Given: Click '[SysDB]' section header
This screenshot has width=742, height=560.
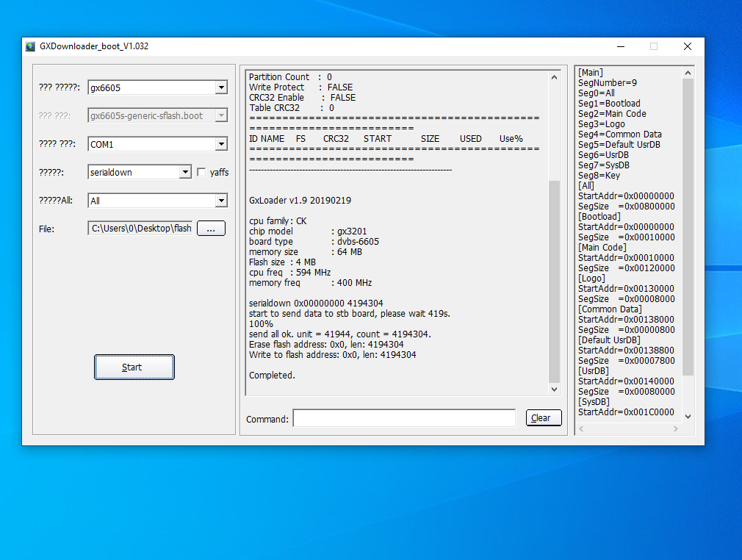Looking at the screenshot, I should pos(594,402).
